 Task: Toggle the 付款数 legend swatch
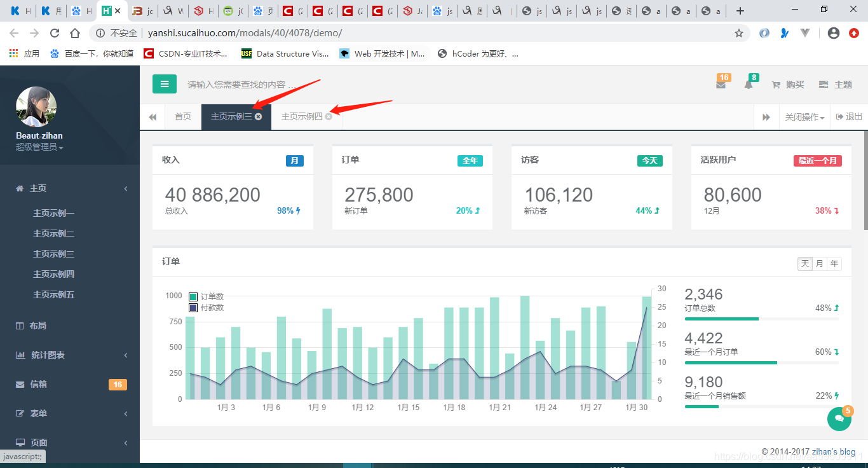(x=193, y=308)
